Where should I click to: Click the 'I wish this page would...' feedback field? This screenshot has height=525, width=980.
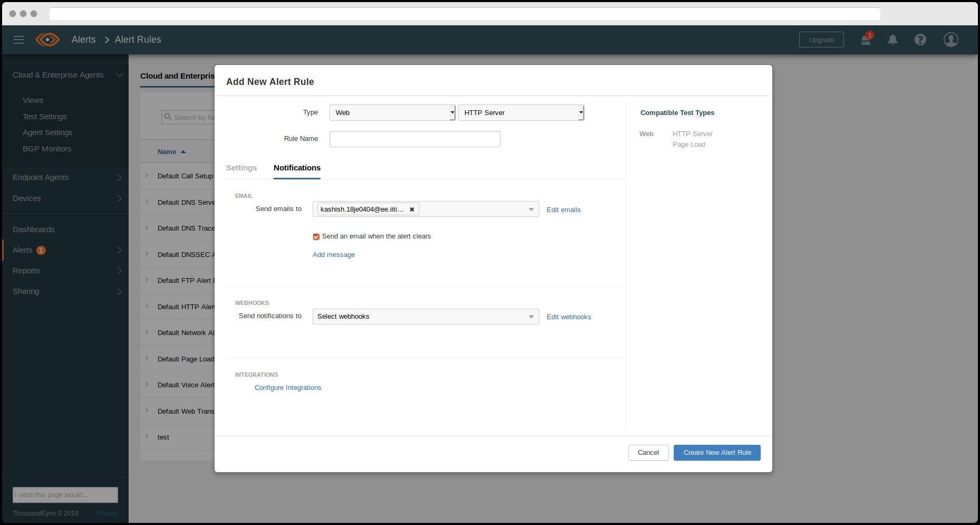tap(65, 495)
